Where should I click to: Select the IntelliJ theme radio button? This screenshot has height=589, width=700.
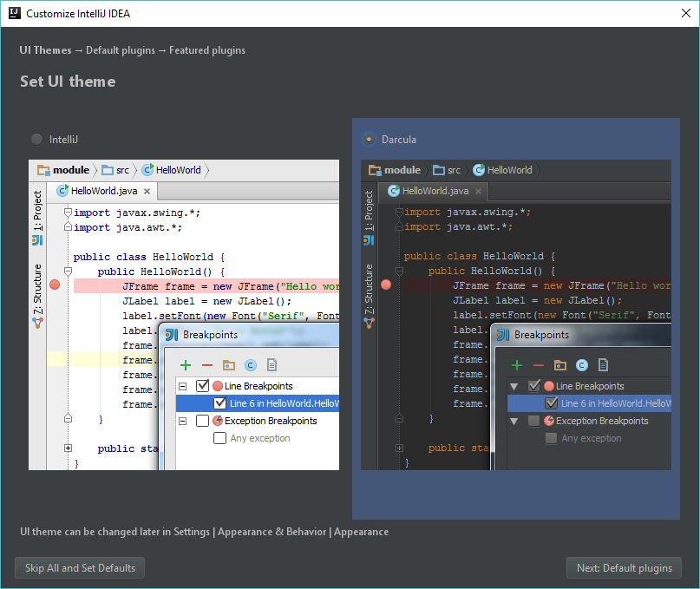[37, 140]
